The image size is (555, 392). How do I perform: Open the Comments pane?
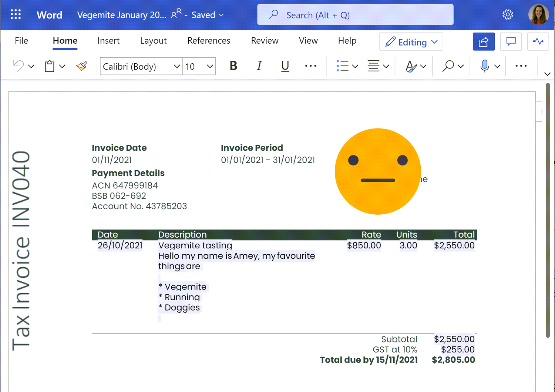[511, 41]
